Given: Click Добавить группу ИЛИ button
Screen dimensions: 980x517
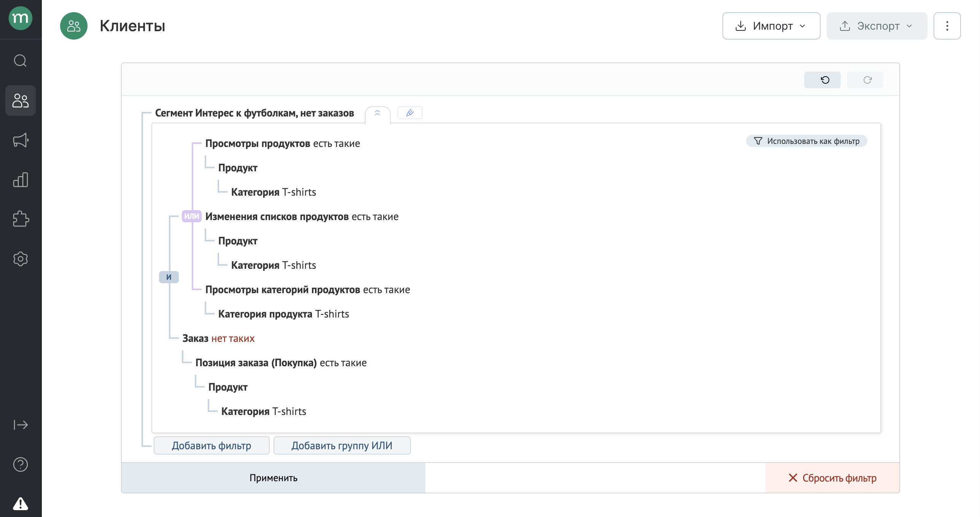Looking at the screenshot, I should pos(342,445).
